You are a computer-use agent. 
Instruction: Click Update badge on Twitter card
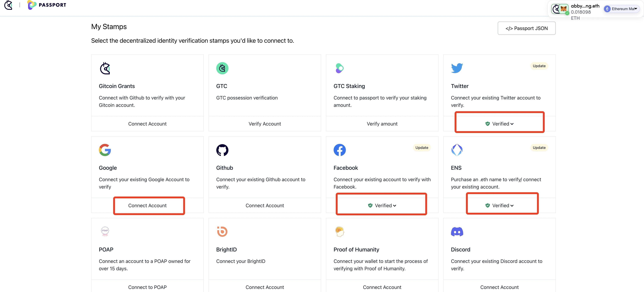click(x=539, y=66)
